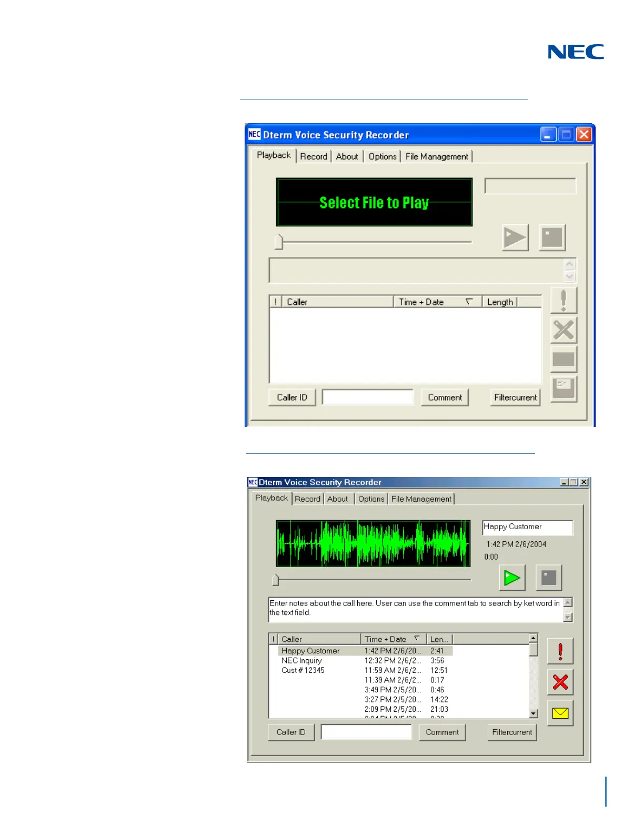The image size is (644, 834).
Task: Select the Happy Customer row in call list
Action: pyautogui.click(x=365, y=651)
